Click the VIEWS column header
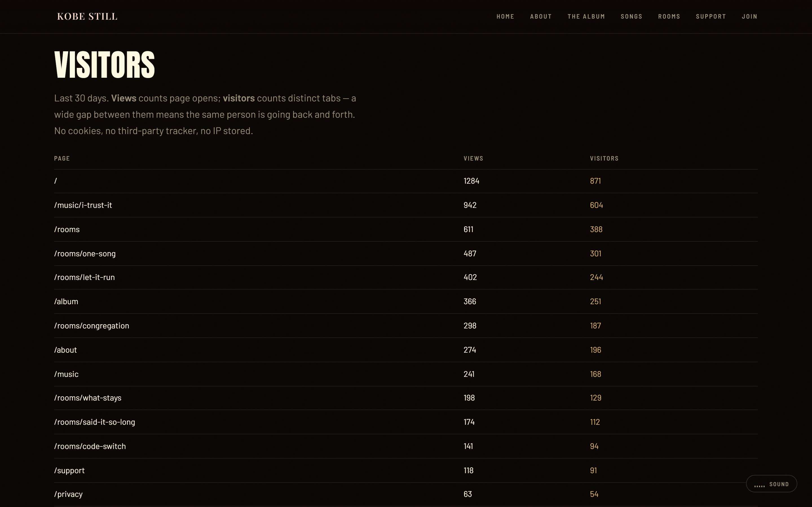Viewport: 812px width, 507px height. point(473,158)
